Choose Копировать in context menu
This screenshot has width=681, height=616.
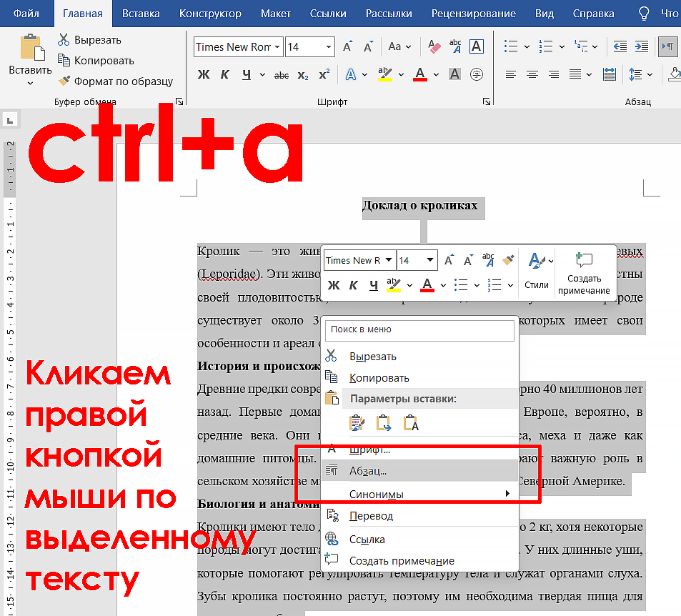[x=419, y=378]
